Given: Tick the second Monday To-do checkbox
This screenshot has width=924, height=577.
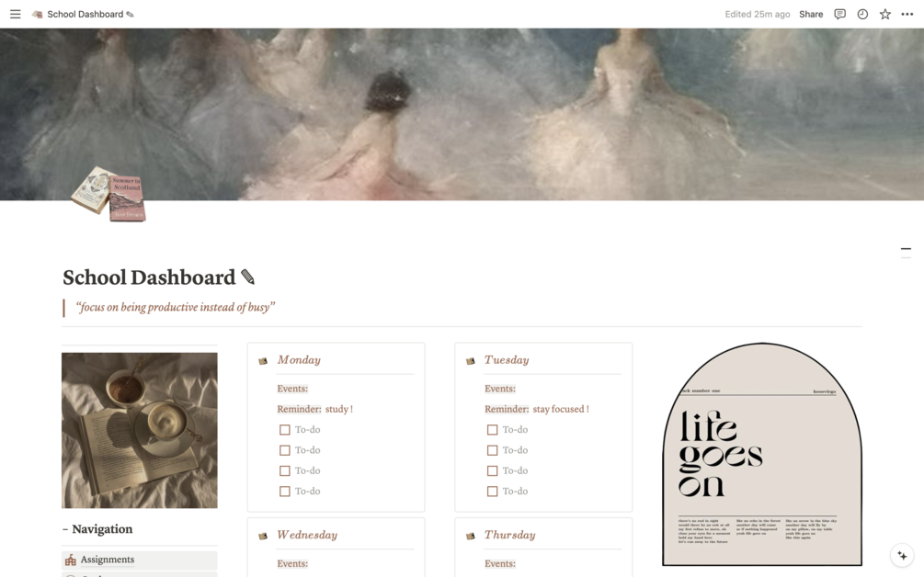Looking at the screenshot, I should click(x=285, y=450).
